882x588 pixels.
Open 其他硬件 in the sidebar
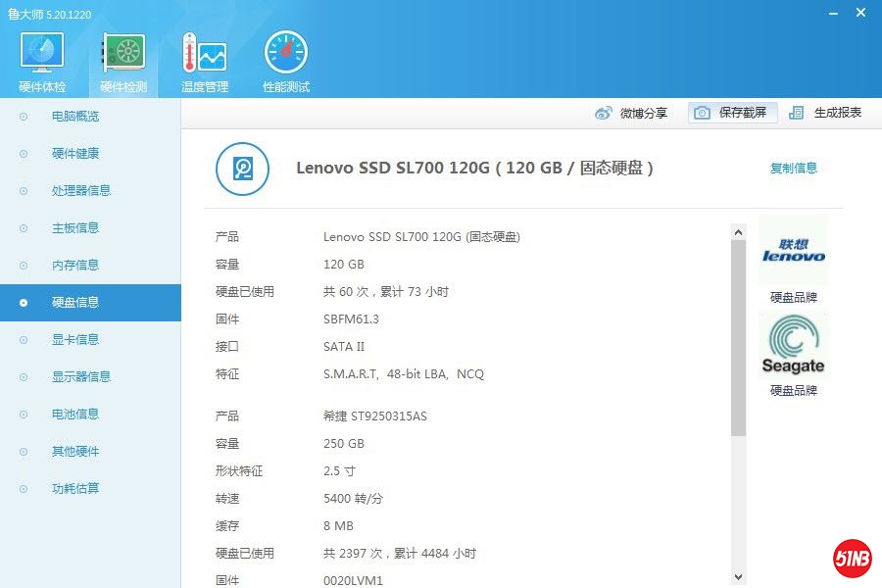pyautogui.click(x=90, y=451)
